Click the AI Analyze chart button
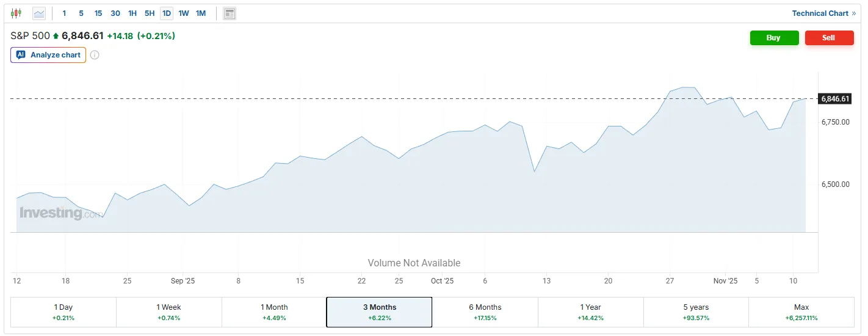Image resolution: width=868 pixels, height=336 pixels. 48,55
